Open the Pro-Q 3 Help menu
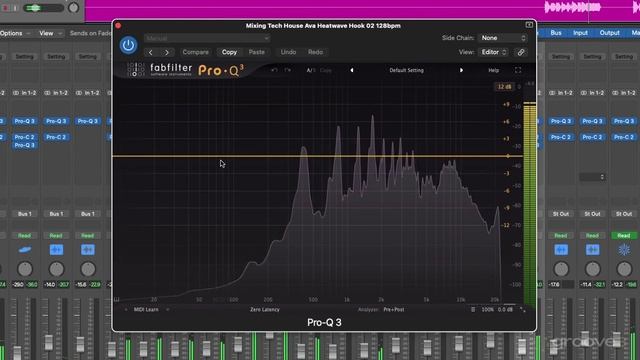The width and height of the screenshot is (640, 360). pos(493,70)
